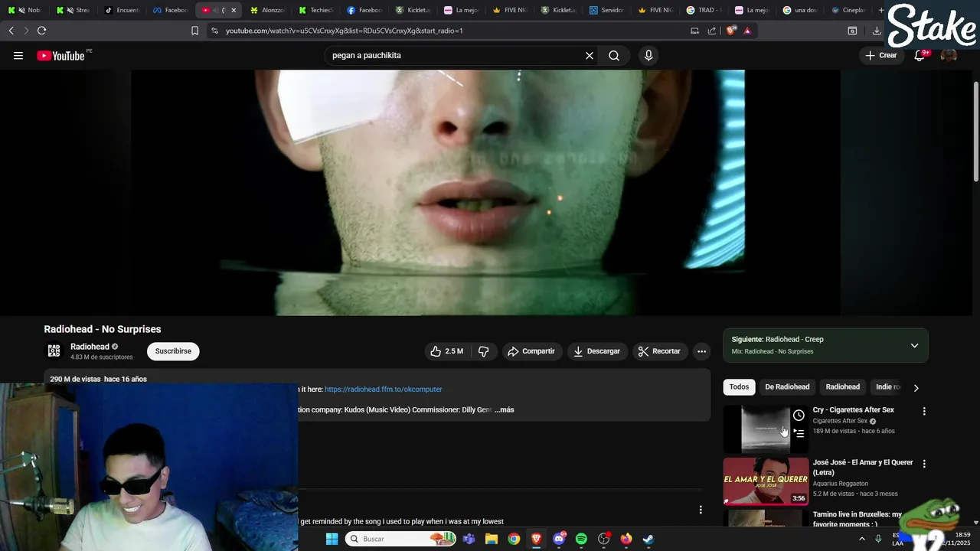Image resolution: width=980 pixels, height=551 pixels.
Task: Start voice search with the microphone icon
Action: click(648, 55)
